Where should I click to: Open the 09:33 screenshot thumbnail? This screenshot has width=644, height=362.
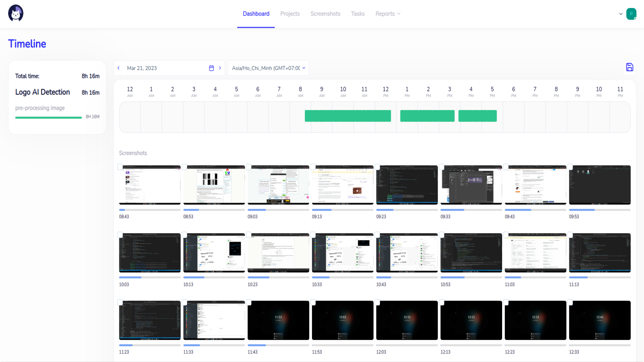(471, 185)
